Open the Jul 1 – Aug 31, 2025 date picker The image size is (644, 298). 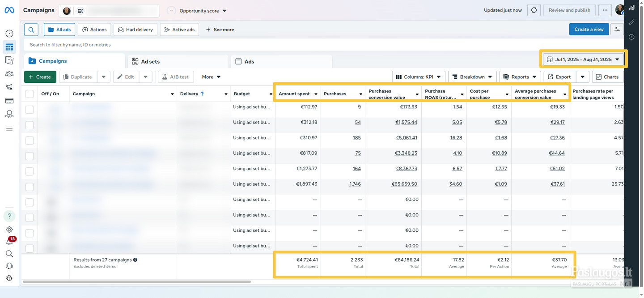click(583, 59)
